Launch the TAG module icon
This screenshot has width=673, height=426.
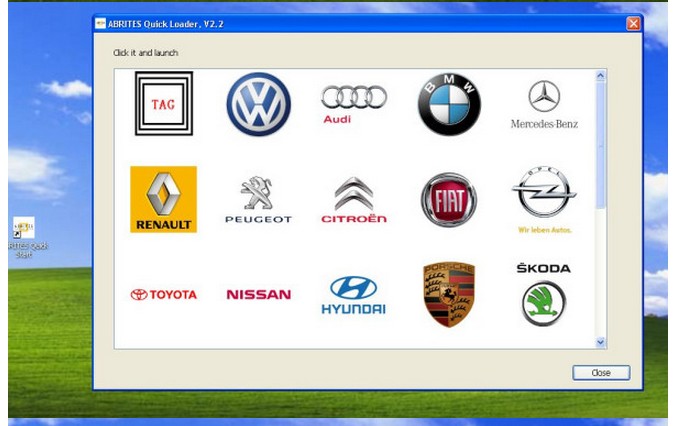(164, 103)
